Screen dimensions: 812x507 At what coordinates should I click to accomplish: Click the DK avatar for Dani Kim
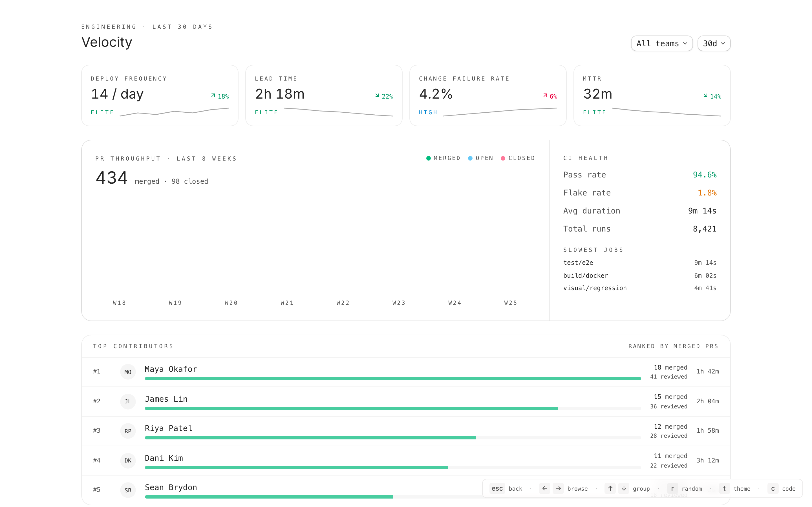point(128,461)
